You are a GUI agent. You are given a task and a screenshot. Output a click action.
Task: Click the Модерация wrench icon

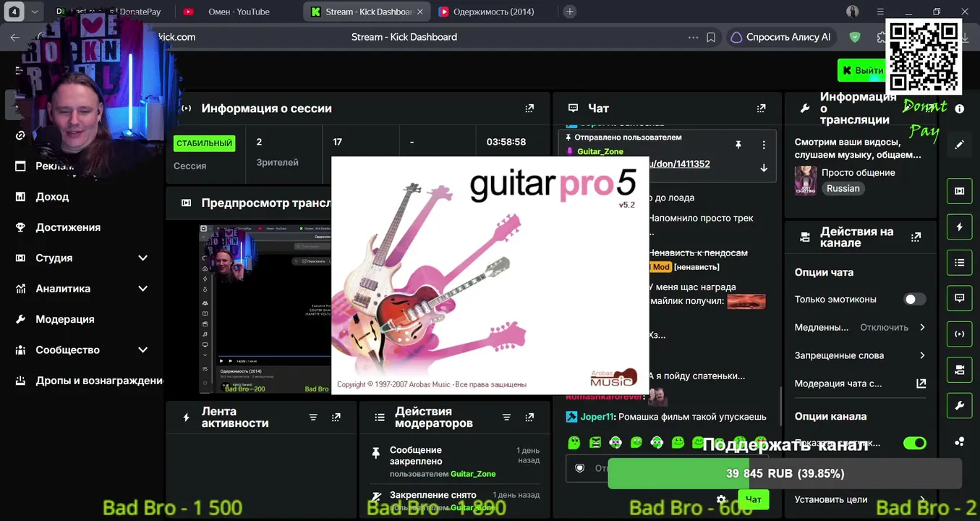click(20, 319)
